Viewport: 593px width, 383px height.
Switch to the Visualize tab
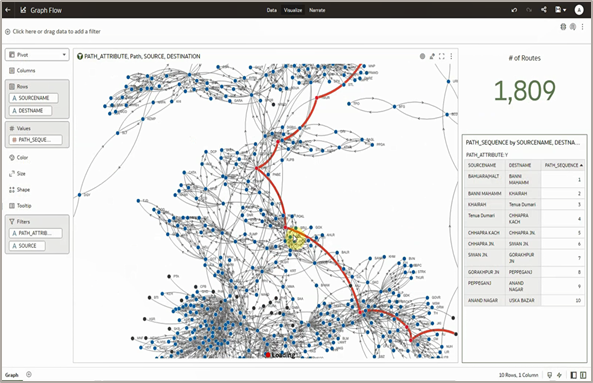(x=293, y=10)
